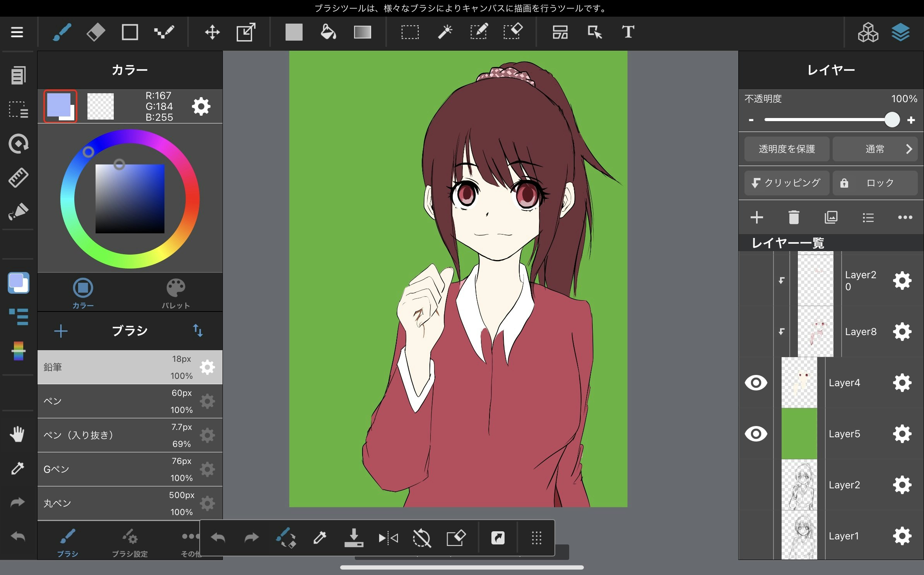
Task: Hide Layer5 with its eye icon
Action: click(x=756, y=434)
